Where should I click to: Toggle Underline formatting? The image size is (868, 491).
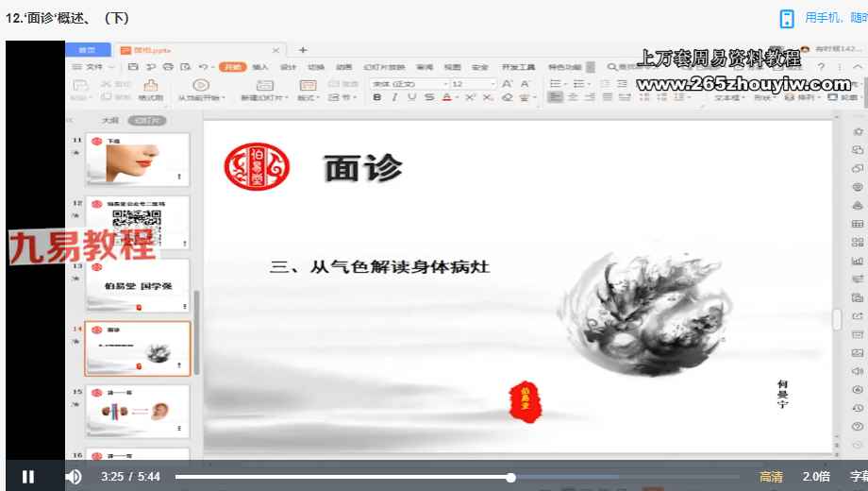click(x=411, y=97)
